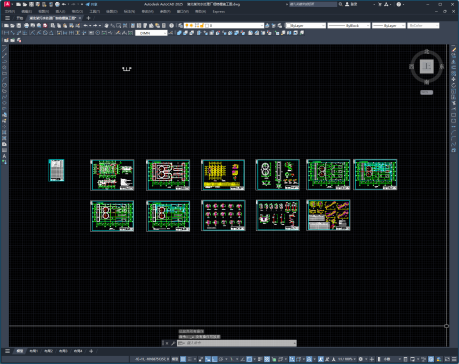Image resolution: width=459 pixels, height=364 pixels.
Task: Toggle grid display in status bar
Action: click(x=183, y=360)
